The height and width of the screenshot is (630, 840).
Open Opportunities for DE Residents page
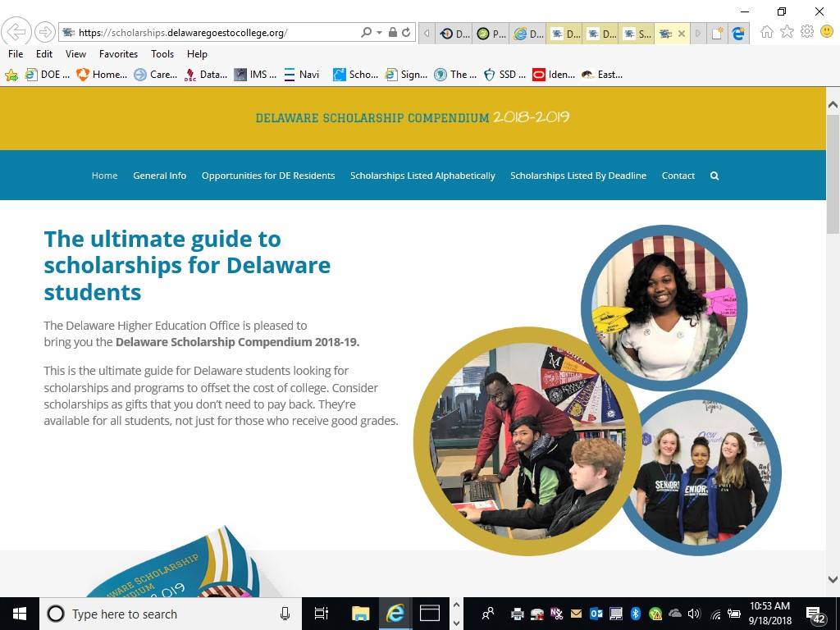pyautogui.click(x=268, y=176)
